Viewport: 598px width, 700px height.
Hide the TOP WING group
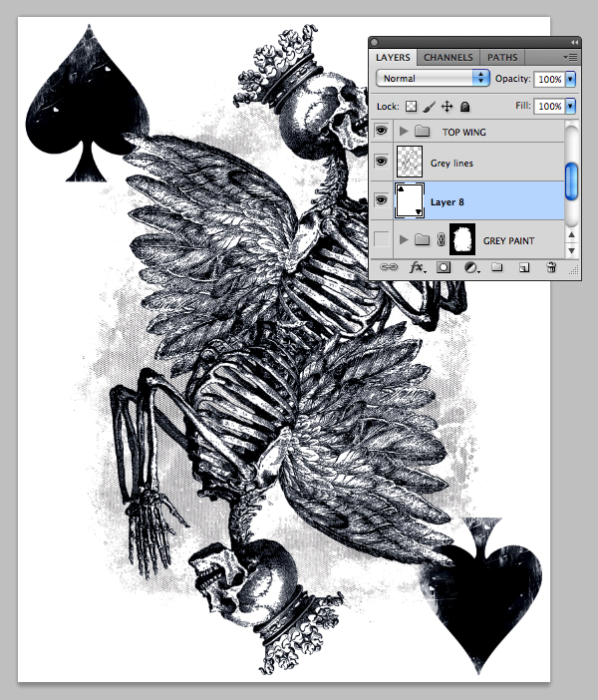[x=381, y=131]
